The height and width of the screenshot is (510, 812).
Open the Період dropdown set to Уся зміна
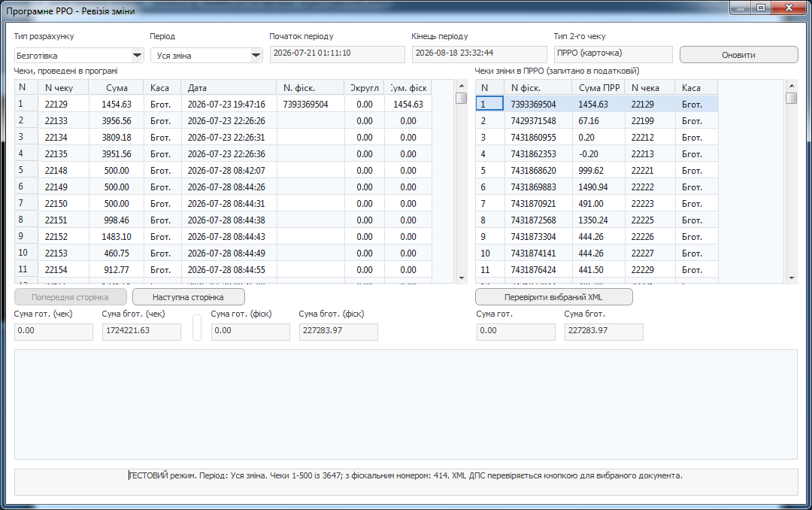207,55
